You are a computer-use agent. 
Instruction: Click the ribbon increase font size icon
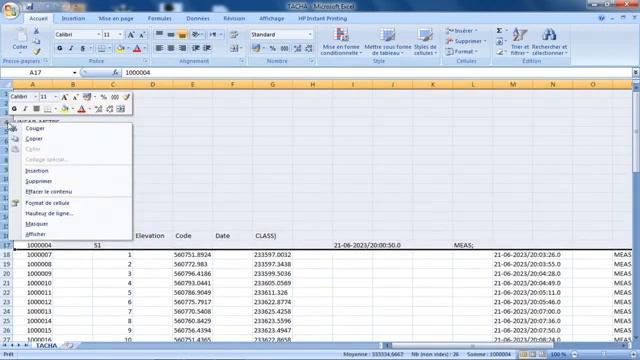[131, 35]
